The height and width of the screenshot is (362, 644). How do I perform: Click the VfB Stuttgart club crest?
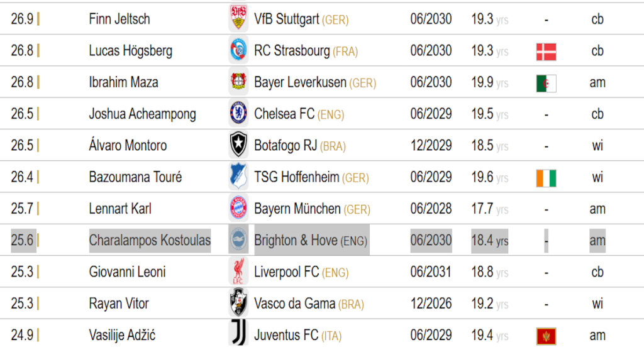(x=238, y=19)
